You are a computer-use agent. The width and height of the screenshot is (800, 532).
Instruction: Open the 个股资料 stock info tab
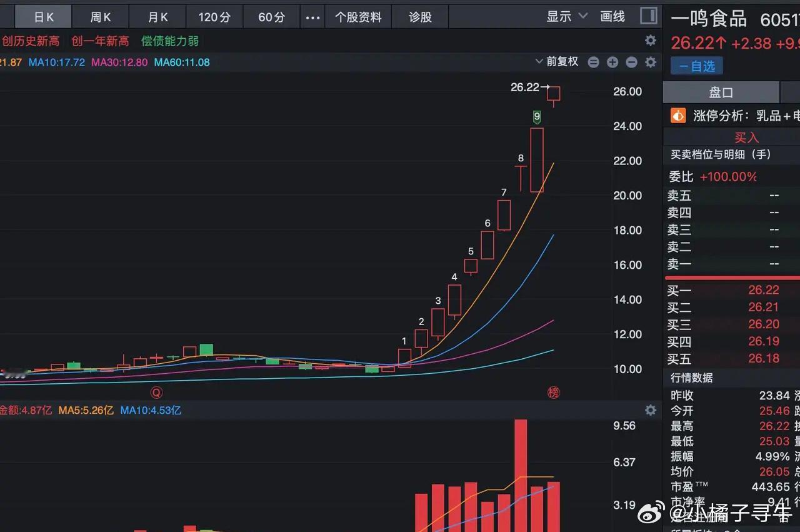[358, 17]
